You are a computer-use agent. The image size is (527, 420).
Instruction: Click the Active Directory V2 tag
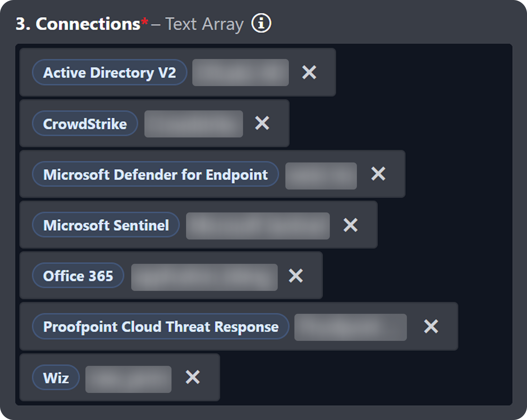pos(109,73)
